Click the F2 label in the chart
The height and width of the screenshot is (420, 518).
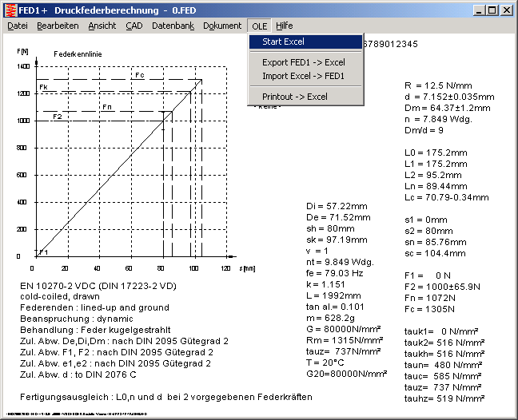[x=58, y=117]
